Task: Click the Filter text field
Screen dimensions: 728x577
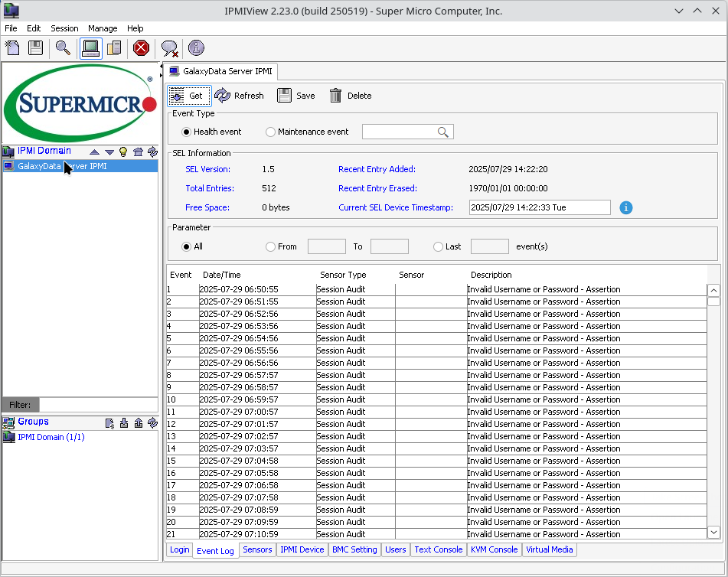Action: (x=99, y=405)
